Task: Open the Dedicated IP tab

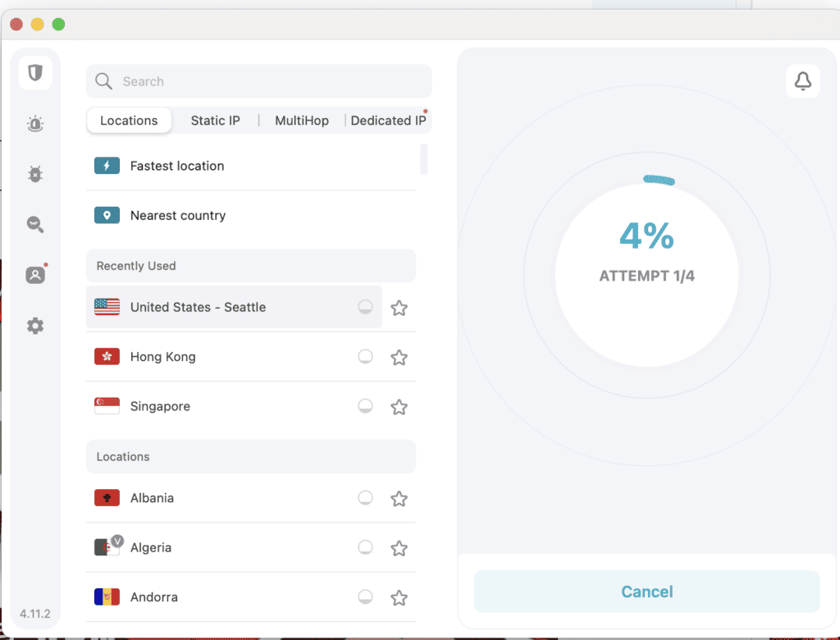Action: [x=388, y=121]
